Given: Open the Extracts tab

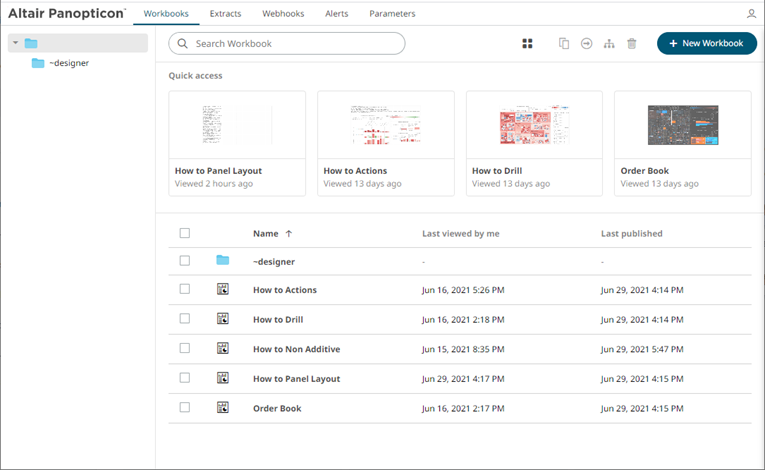Looking at the screenshot, I should pos(225,14).
